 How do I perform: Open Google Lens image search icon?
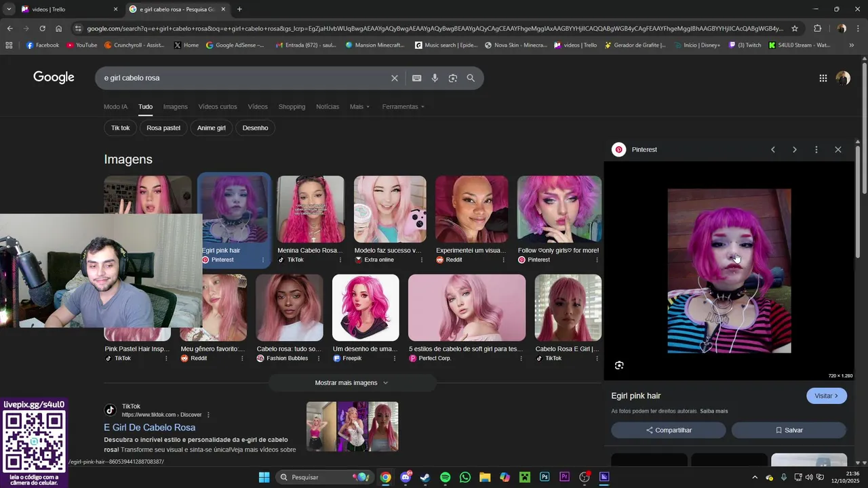pos(453,78)
